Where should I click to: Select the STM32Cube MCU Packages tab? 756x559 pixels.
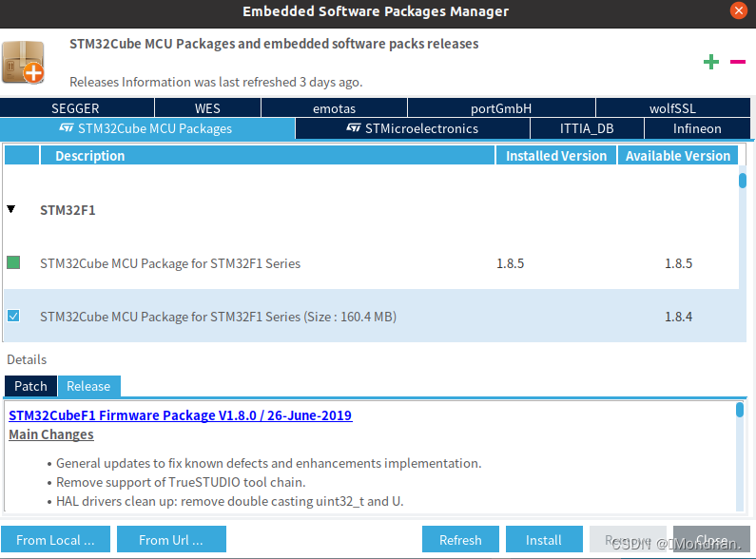tap(147, 128)
